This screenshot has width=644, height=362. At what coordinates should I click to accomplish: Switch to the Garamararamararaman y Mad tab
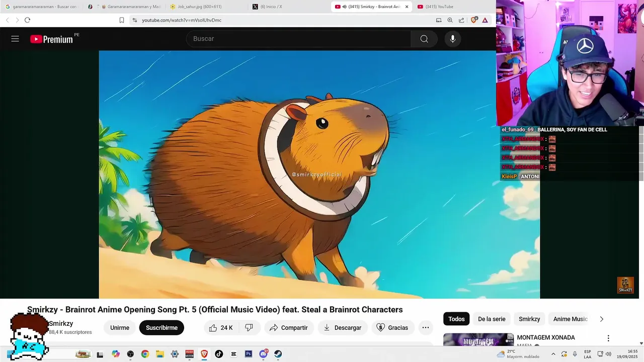click(125, 7)
